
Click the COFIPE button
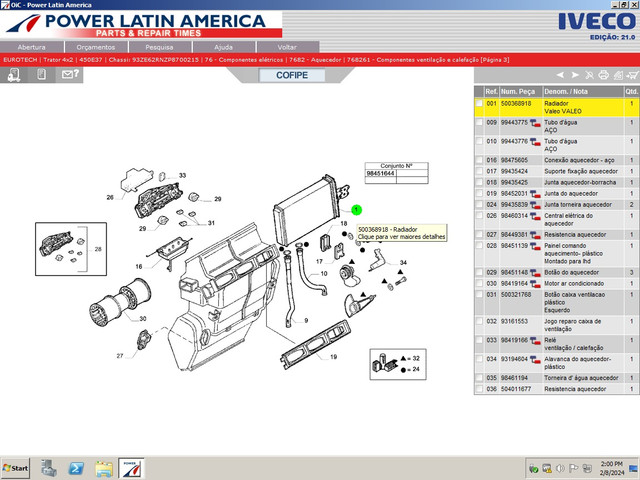click(292, 75)
